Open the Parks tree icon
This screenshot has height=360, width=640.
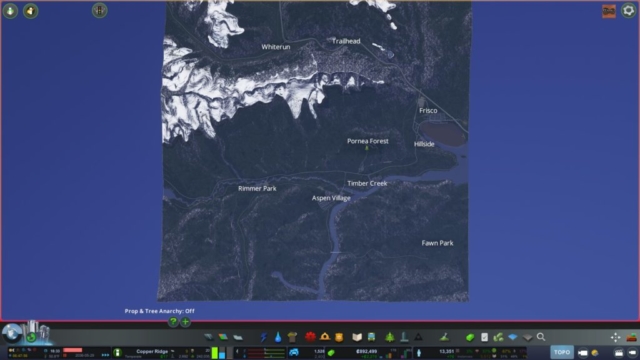click(x=390, y=337)
